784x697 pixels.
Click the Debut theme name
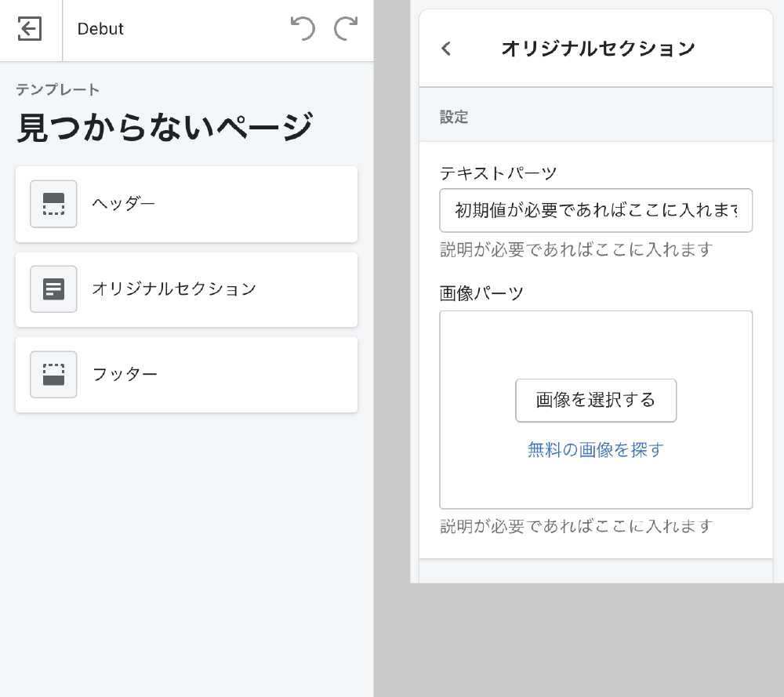100,29
